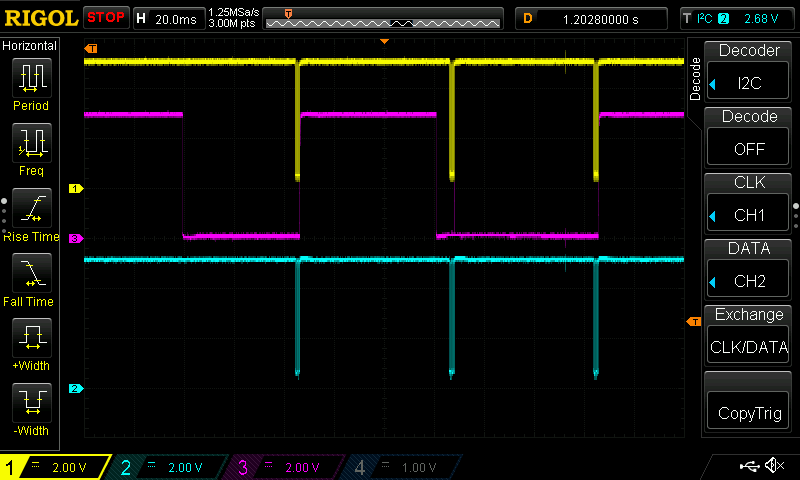This screenshot has height=480, width=800.
Task: Open the CLK source CH1 selector
Action: [748, 203]
